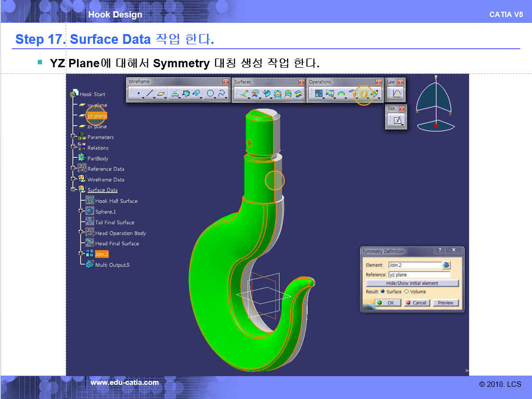Select yz plane in the specification tree
The height and width of the screenshot is (399, 532).
97,116
